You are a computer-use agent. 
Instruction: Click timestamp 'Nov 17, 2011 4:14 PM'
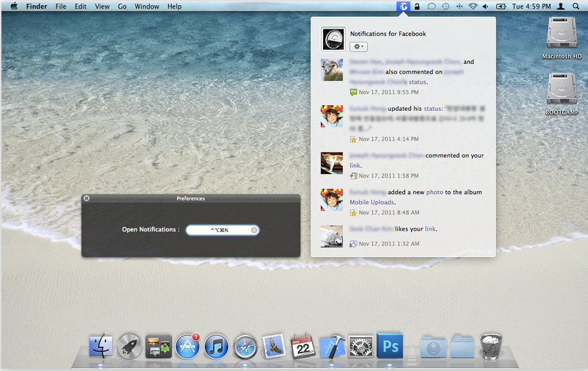pyautogui.click(x=388, y=139)
